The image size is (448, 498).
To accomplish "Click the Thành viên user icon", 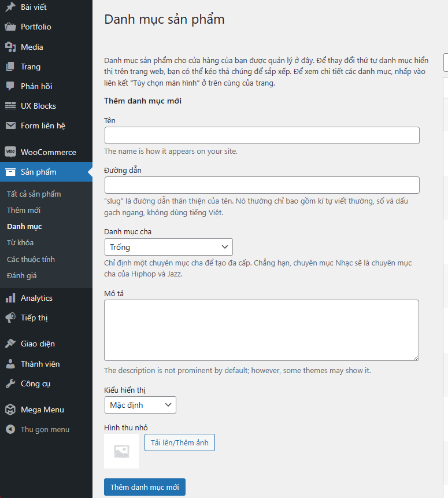I will 10,364.
